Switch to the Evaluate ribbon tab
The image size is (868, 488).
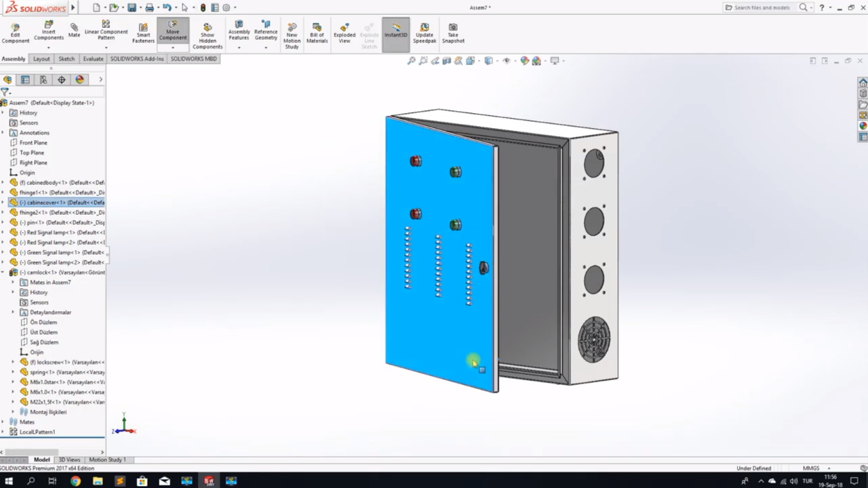(93, 59)
